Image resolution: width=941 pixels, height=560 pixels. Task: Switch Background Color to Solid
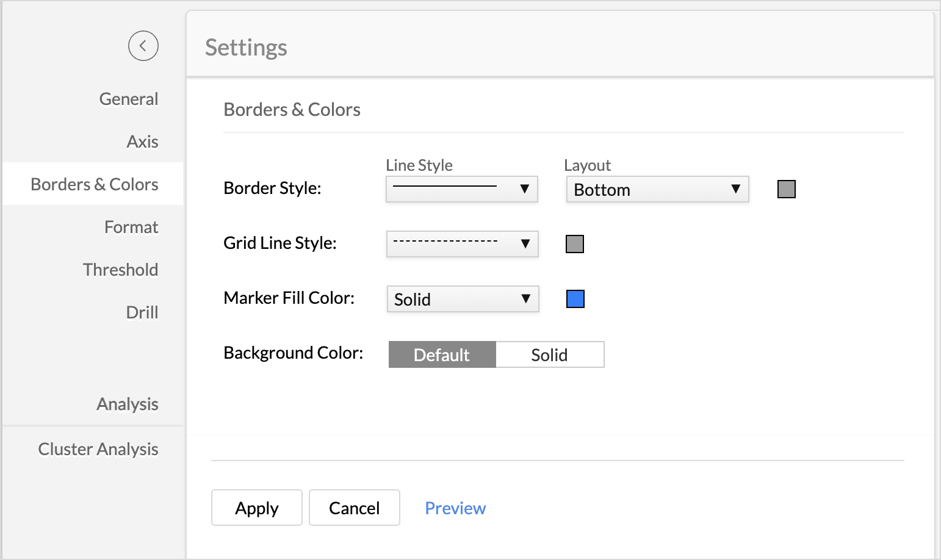point(549,354)
